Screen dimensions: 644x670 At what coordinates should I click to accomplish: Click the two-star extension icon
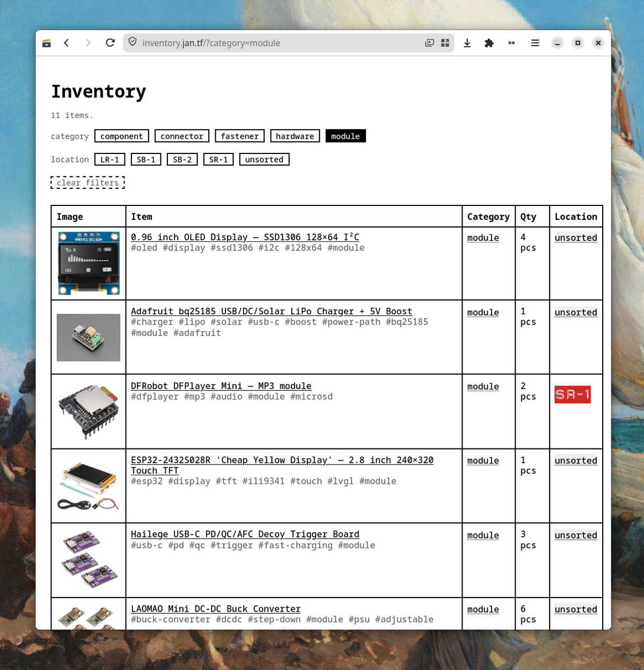[511, 43]
